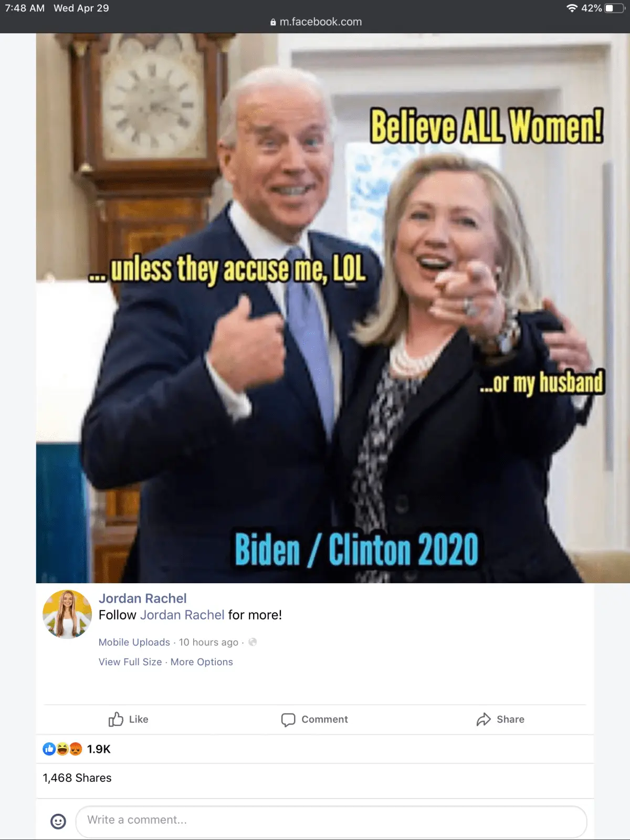630x840 pixels.
Task: Open Jordan Rachel's profile picture
Action: (67, 614)
